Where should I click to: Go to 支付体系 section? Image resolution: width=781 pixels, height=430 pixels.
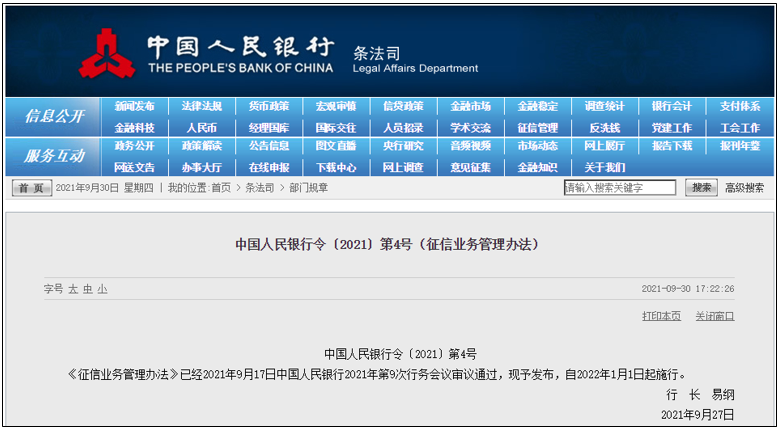click(740, 106)
